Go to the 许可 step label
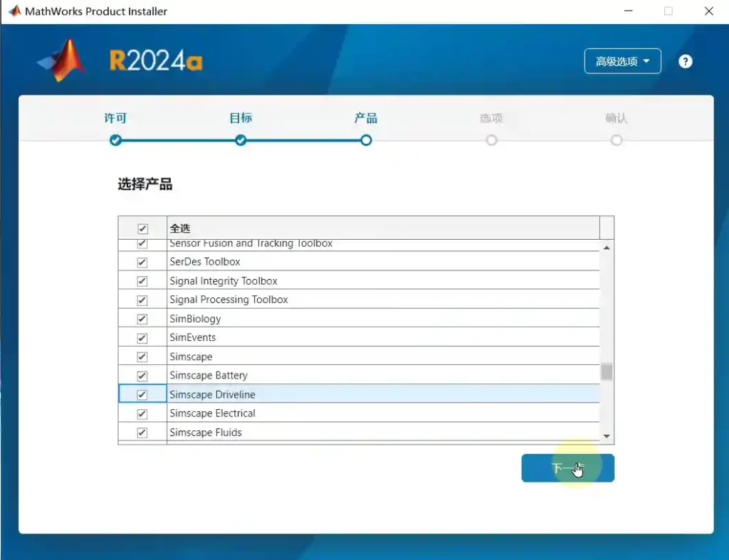729x560 pixels. 115,118
